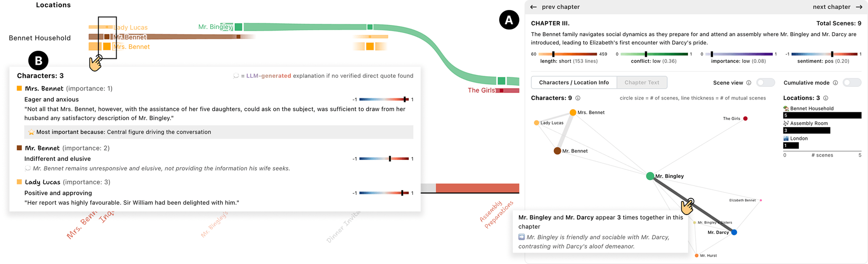Click the chapter sentiment gradient bar
The height and width of the screenshot is (264, 868).
[x=824, y=54]
